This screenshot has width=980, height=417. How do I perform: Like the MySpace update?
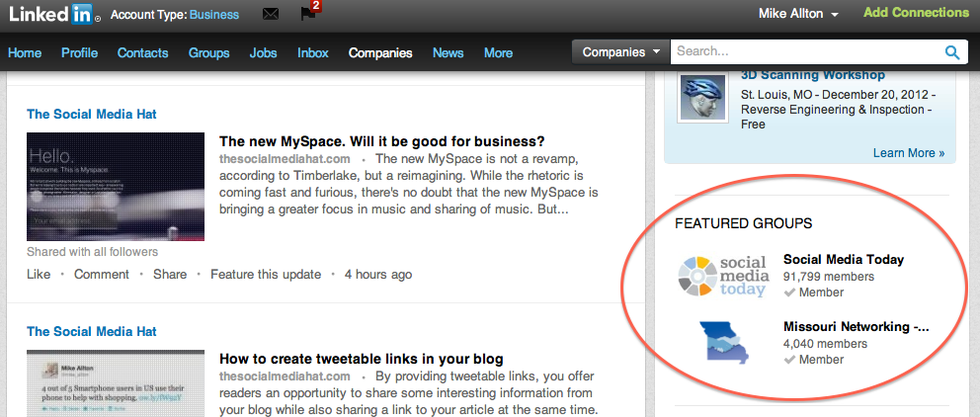39,274
